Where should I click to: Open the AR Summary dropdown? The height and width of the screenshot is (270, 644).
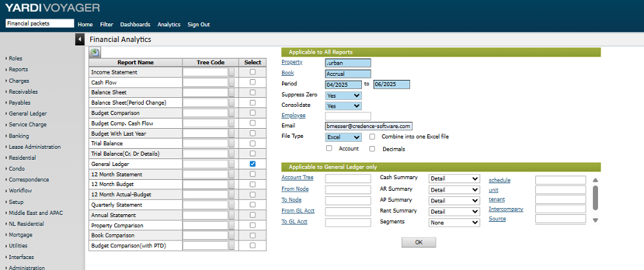tap(454, 190)
